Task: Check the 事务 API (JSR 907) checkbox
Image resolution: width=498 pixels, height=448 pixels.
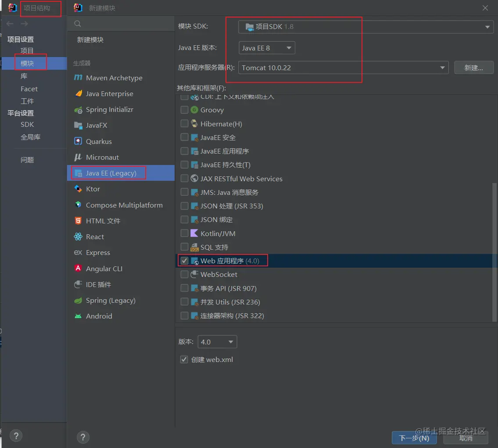Action: [184, 288]
